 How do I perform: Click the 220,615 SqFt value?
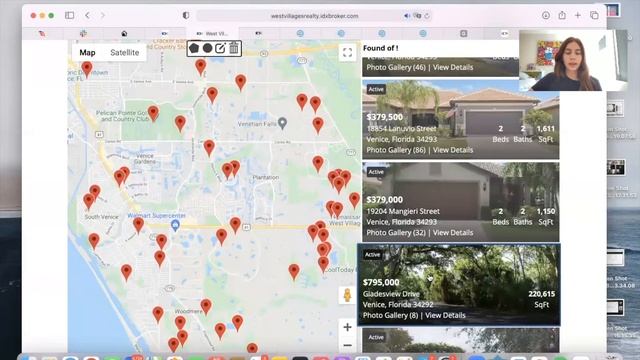(542, 294)
